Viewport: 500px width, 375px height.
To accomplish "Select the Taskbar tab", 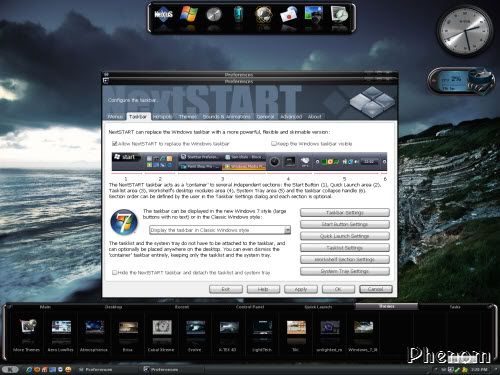I will point(138,117).
